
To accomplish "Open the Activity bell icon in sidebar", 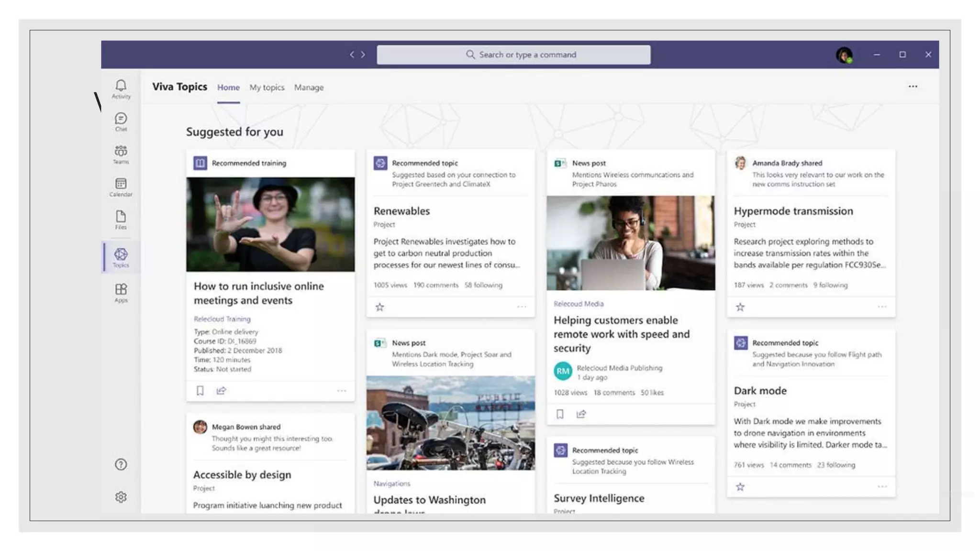I will (121, 88).
